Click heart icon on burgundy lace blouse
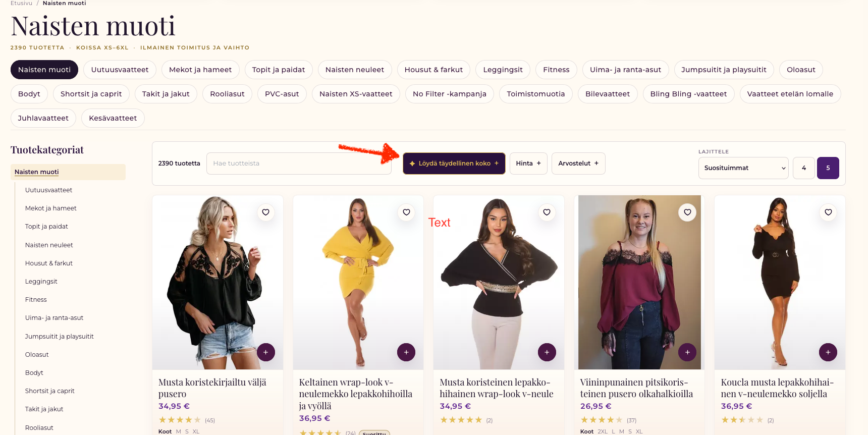Viewport: 868px width, 435px height. 687,212
